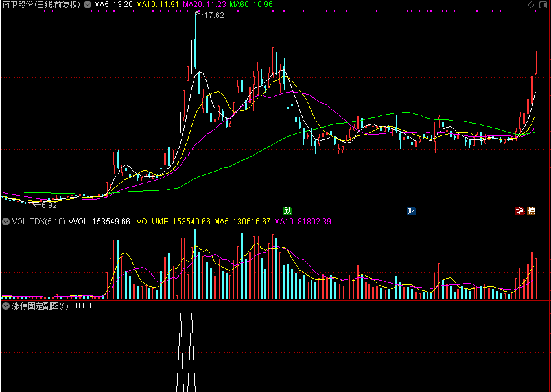Toggle the side panel icon at top right
The width and height of the screenshot is (551, 392).
pos(543,5)
